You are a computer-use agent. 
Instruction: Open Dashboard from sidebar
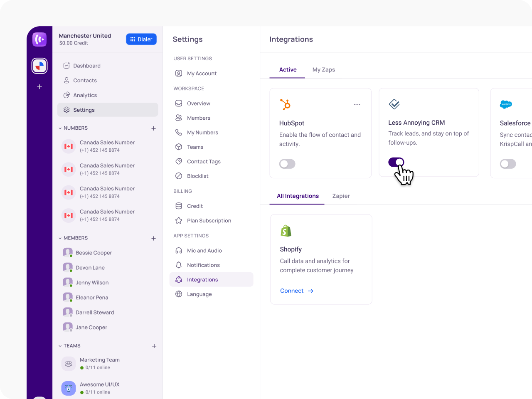click(x=108, y=66)
